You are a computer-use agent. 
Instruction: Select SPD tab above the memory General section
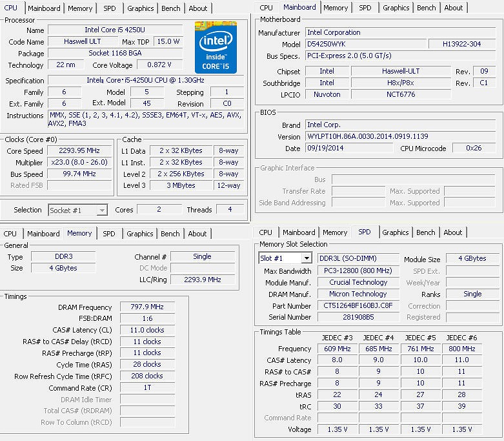pyautogui.click(x=109, y=234)
